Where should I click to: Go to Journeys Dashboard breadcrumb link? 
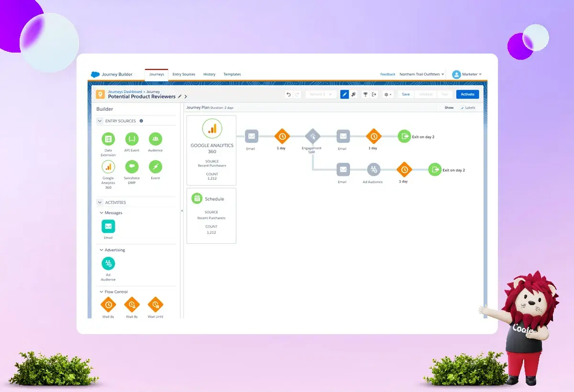pos(125,92)
